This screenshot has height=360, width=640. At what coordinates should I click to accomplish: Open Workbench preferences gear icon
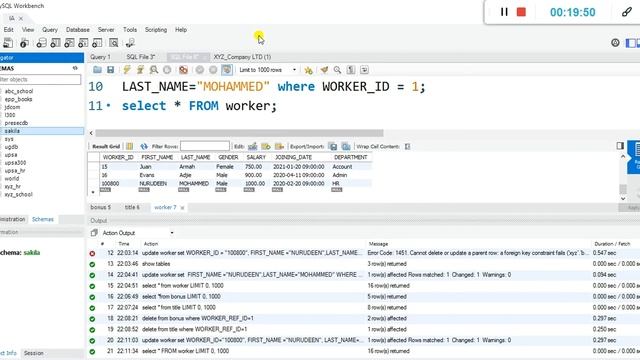(615, 42)
